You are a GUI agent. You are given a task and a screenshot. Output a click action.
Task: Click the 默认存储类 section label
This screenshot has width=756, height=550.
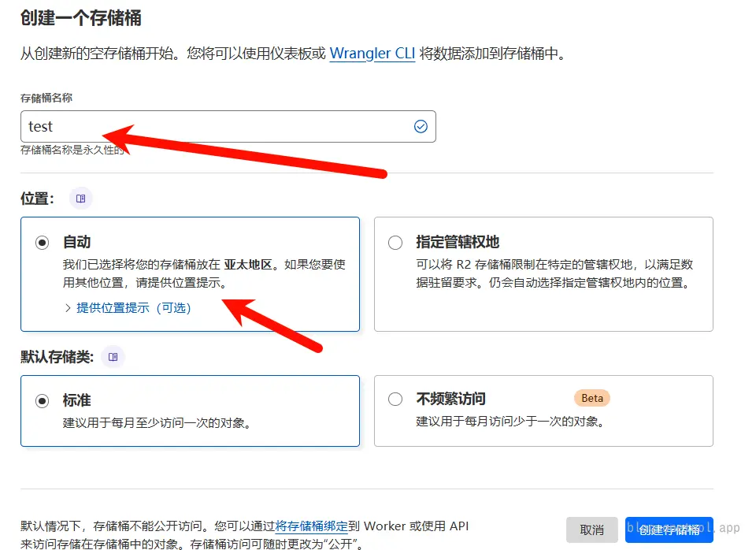[57, 357]
